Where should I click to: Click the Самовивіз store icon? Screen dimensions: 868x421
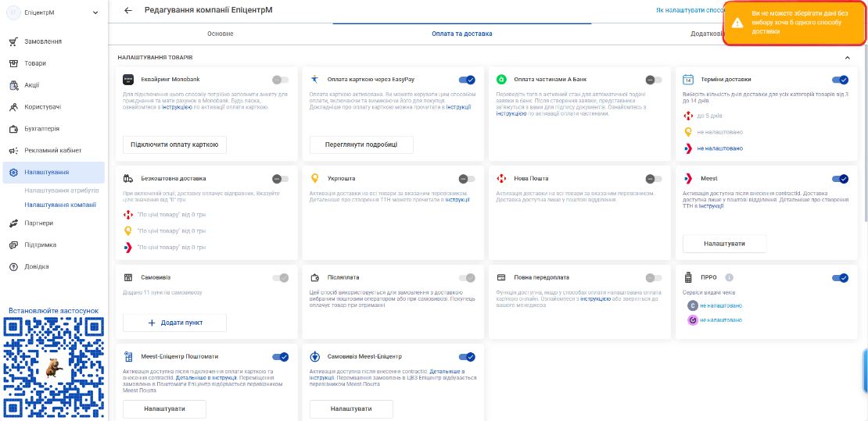coord(128,278)
